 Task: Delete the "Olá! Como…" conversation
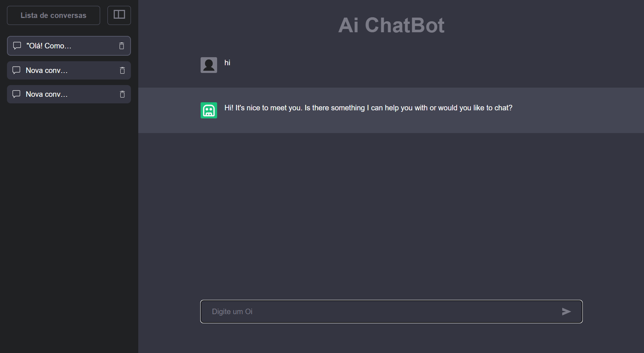pos(122,46)
